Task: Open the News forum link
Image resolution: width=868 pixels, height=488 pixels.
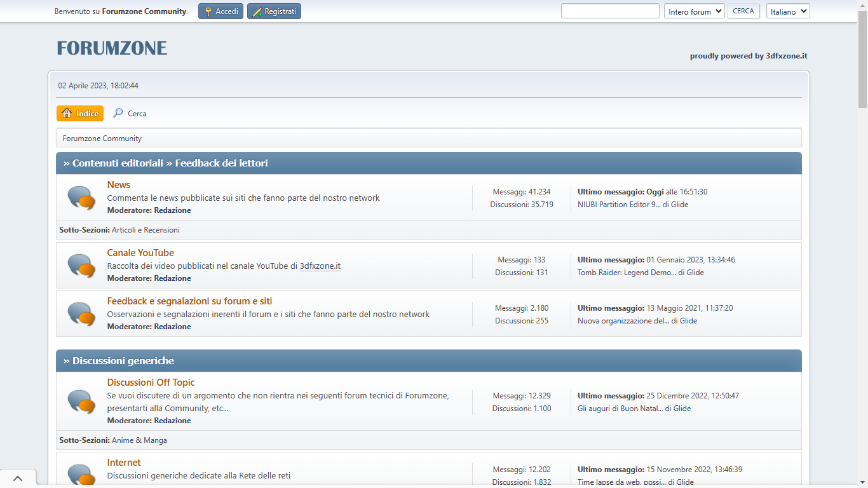Action: tap(118, 185)
